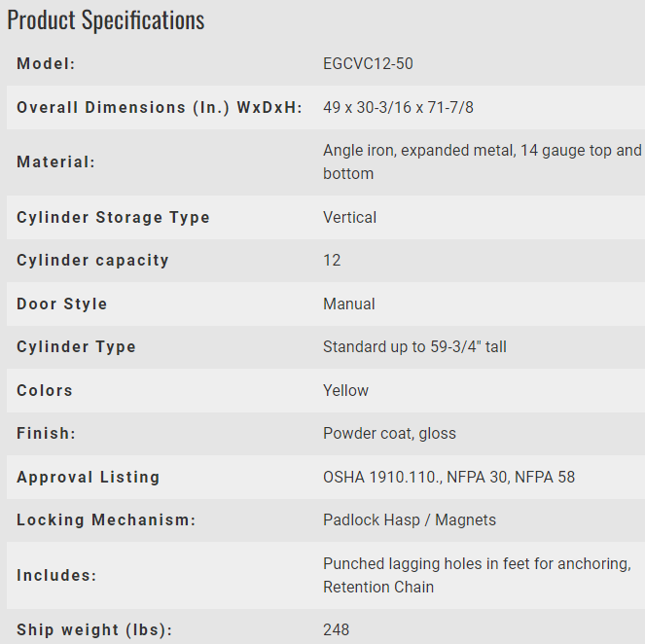Click the Powder coat, gloss finish value
The width and height of the screenshot is (645, 644).
389,433
